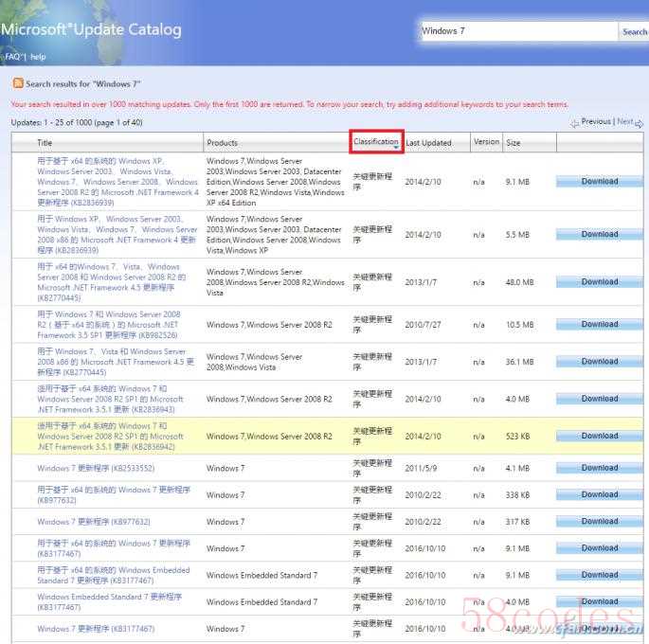Screen dimensions: 649x644
Task: Click the 2013/1/7 date in the 48.0 MB row
Action: click(x=421, y=282)
